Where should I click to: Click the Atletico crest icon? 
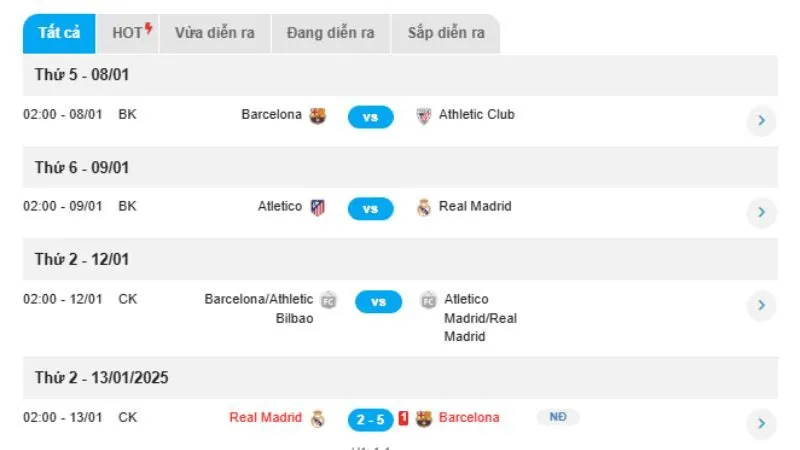[x=318, y=207]
